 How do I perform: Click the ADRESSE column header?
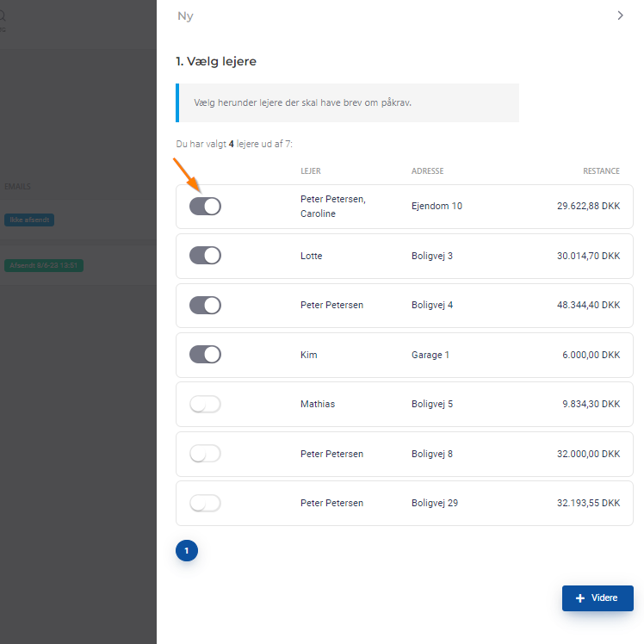(427, 171)
